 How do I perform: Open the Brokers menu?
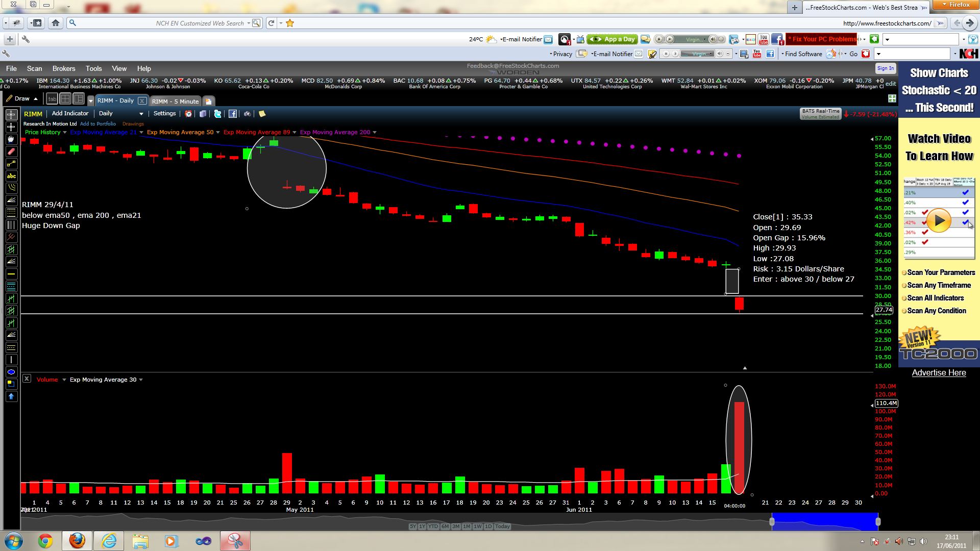click(x=64, y=68)
